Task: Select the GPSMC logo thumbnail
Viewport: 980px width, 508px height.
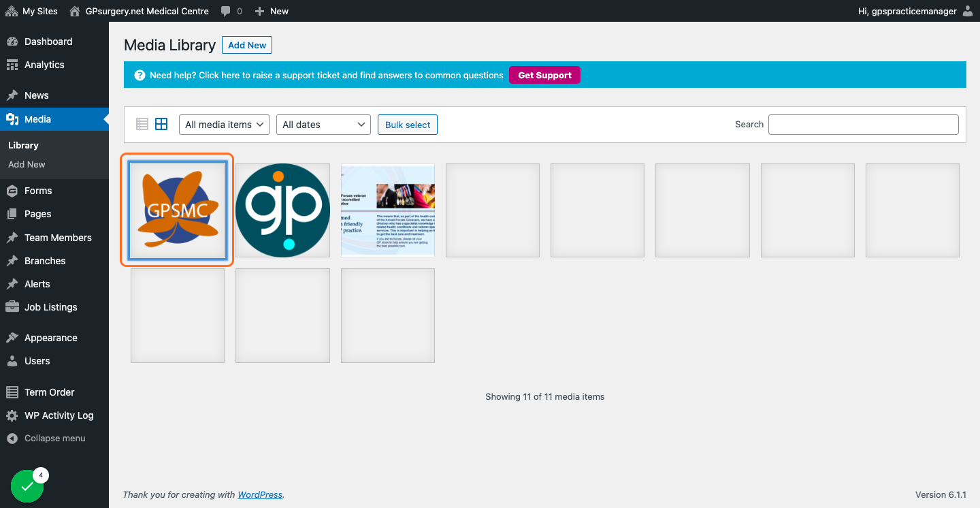Action: point(178,210)
